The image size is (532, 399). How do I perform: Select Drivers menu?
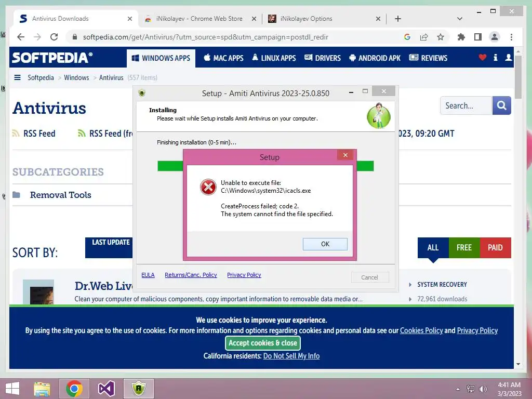322,58
